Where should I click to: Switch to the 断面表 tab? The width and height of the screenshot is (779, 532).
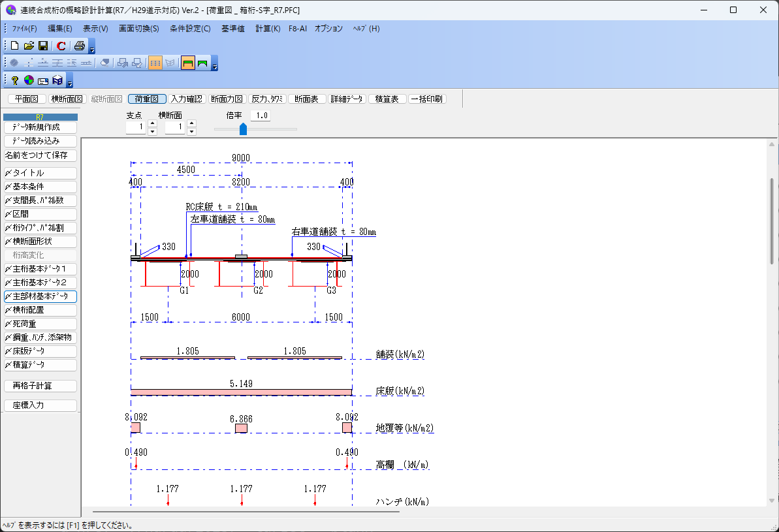pos(306,99)
